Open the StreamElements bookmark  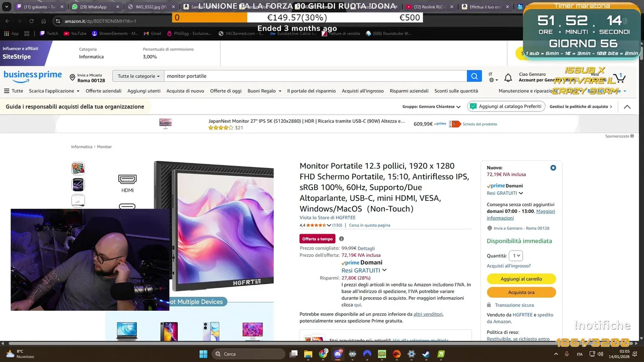point(115,34)
